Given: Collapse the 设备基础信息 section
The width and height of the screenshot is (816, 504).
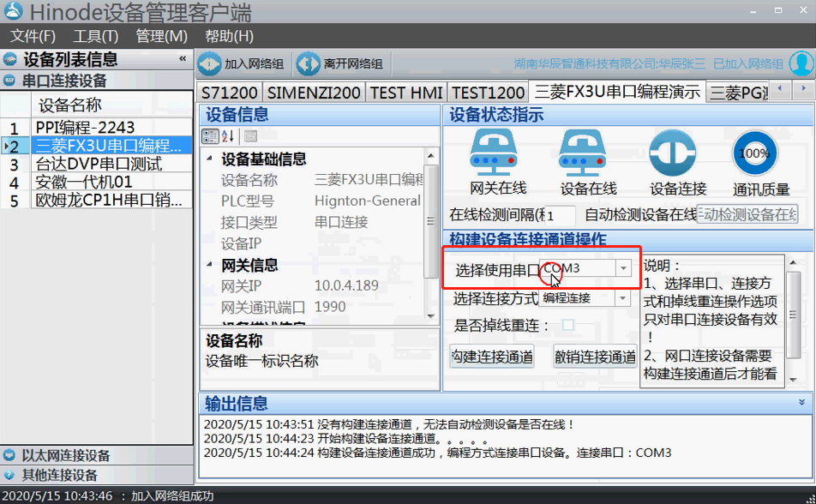Looking at the screenshot, I should point(207,159).
